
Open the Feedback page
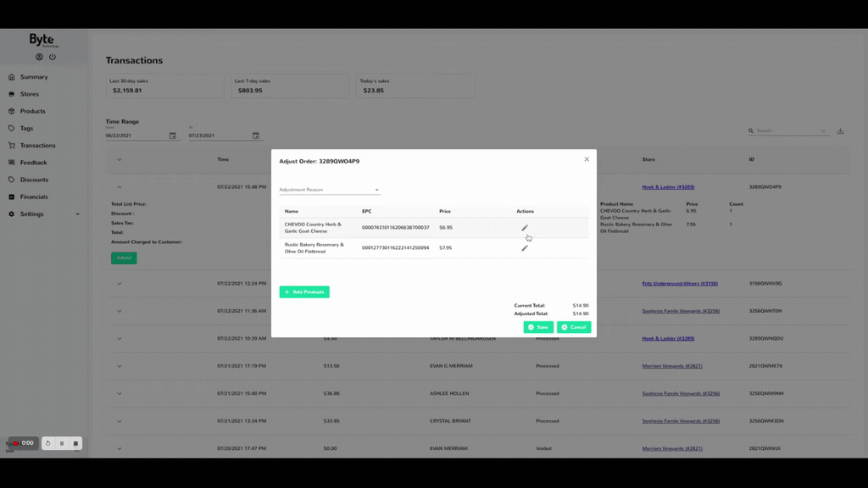pyautogui.click(x=33, y=163)
